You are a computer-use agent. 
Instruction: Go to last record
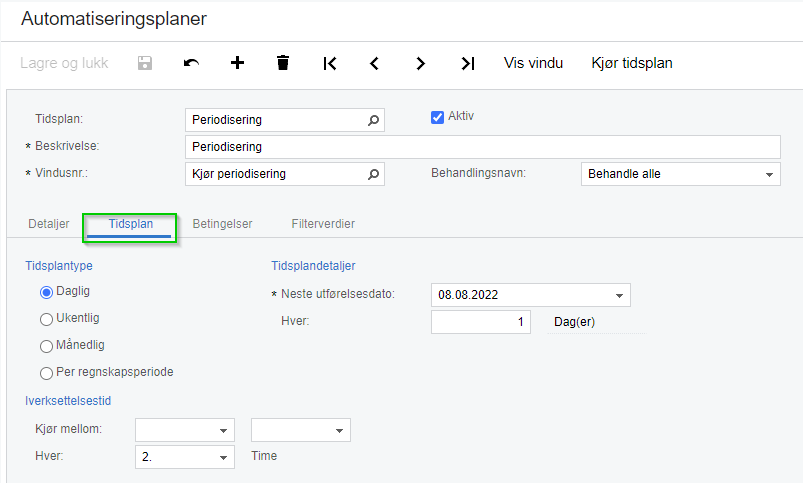click(x=468, y=64)
